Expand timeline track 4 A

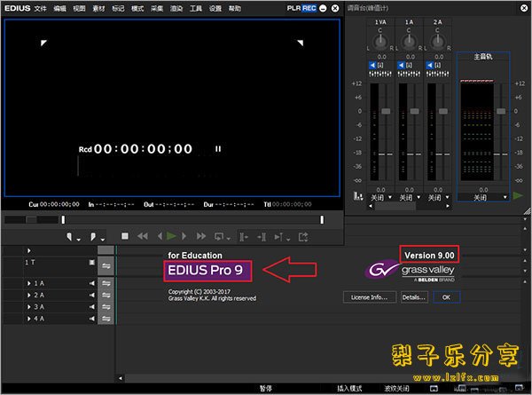(x=29, y=319)
